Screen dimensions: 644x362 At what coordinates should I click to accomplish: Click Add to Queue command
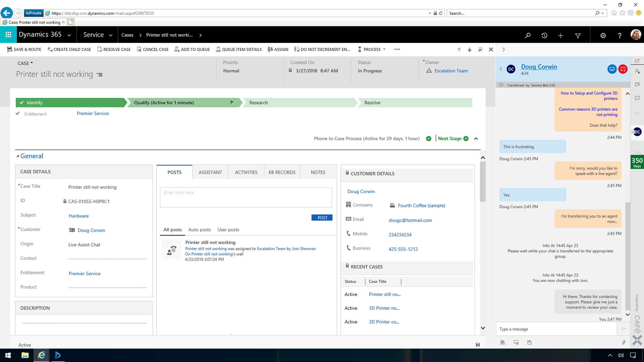tap(192, 50)
